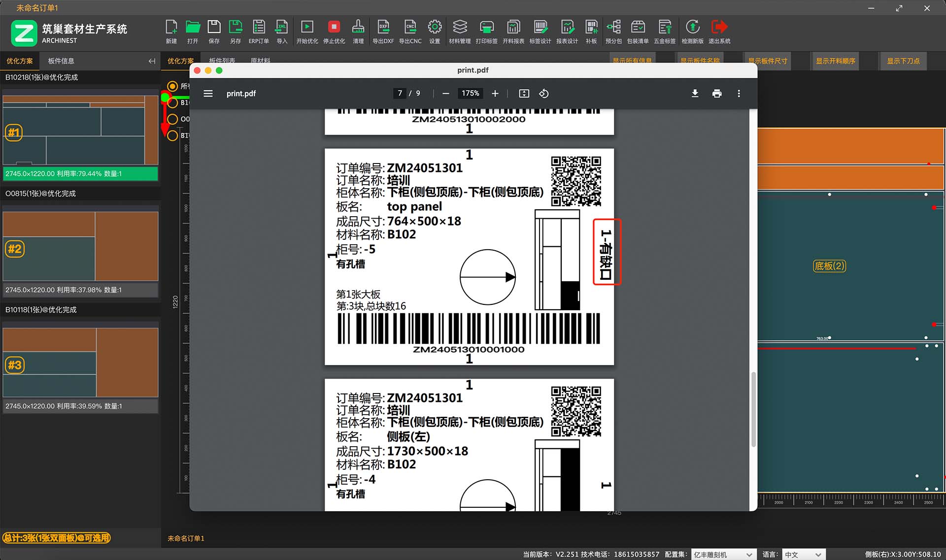Open 标签设计 label designer

tap(540, 32)
